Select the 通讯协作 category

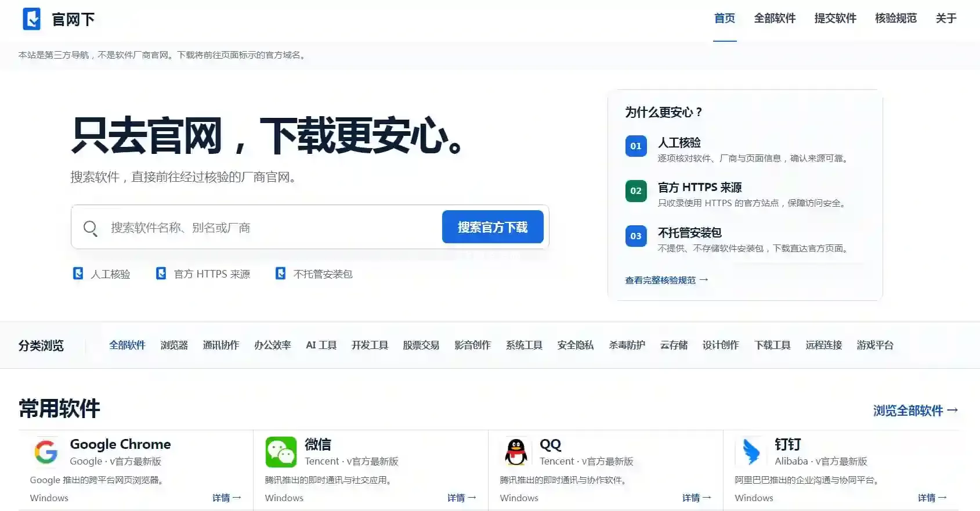coord(221,345)
